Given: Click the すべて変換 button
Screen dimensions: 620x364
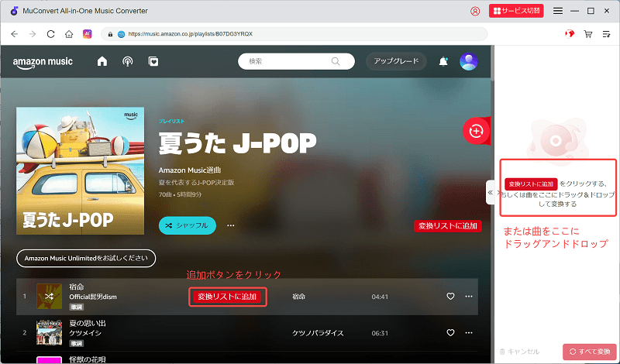Looking at the screenshot, I should (590, 352).
